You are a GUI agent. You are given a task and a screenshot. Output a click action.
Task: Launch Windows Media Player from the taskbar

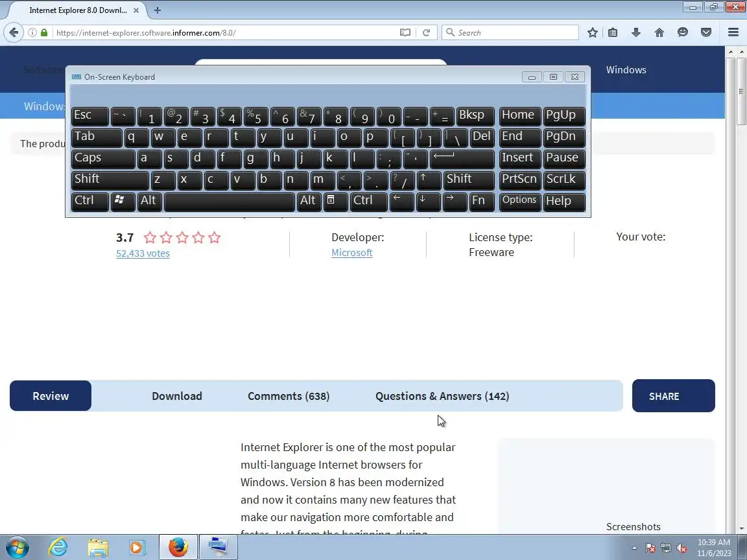(137, 547)
